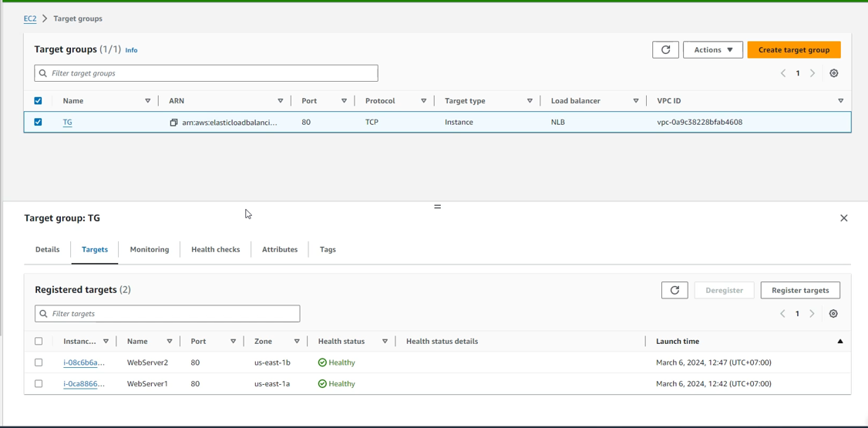Image resolution: width=868 pixels, height=428 pixels.
Task: Refresh the registered targets list
Action: [674, 291]
